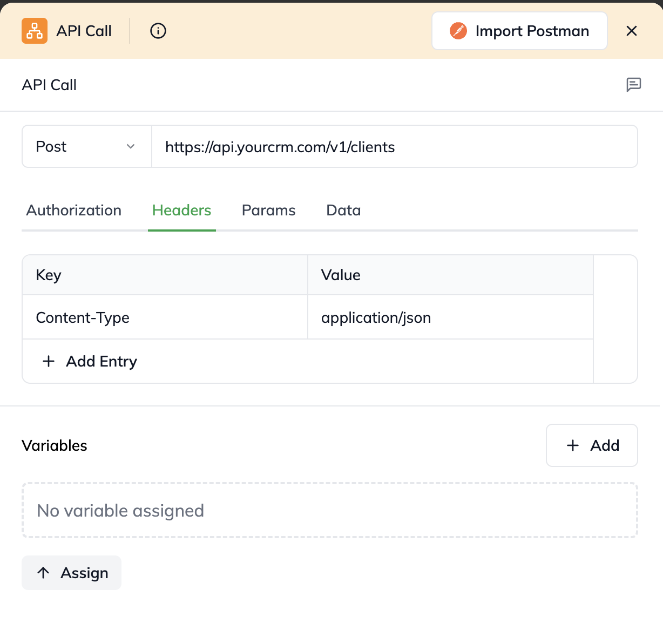Click the plus icon beside Add Entry

pos(49,361)
